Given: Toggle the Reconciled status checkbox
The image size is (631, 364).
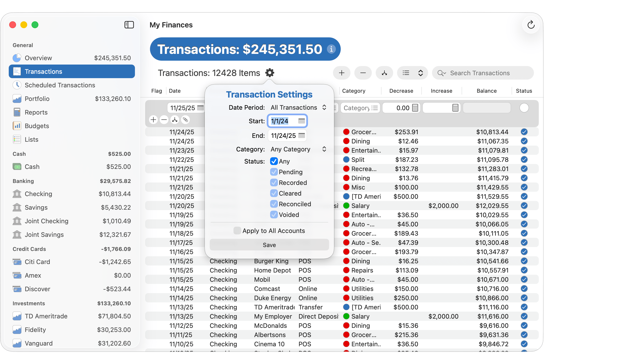Looking at the screenshot, I should tap(274, 204).
